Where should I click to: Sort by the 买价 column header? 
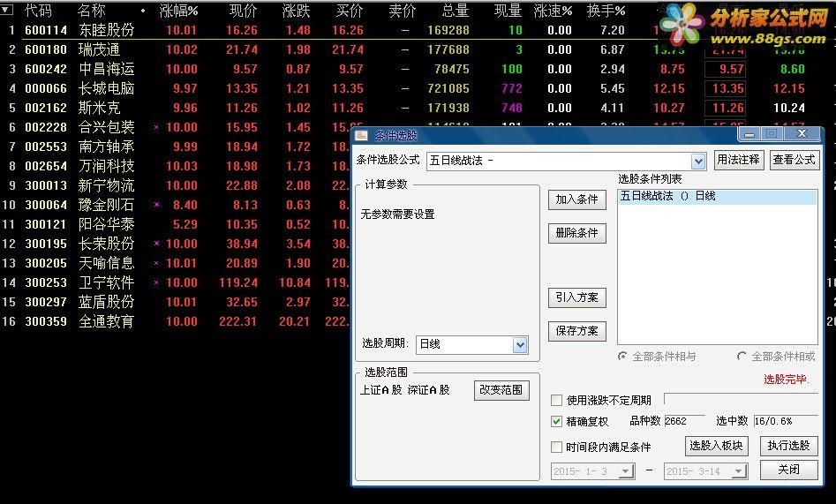click(350, 10)
